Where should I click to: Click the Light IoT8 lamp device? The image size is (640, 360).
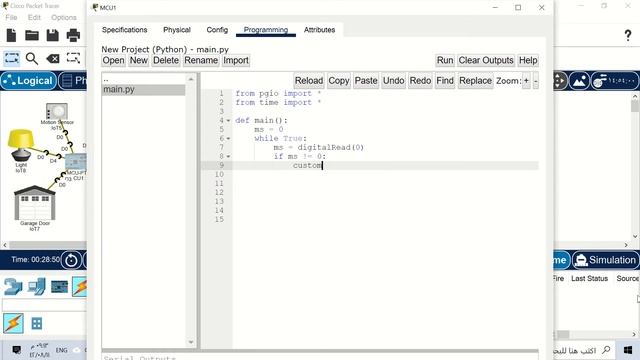(x=20, y=145)
